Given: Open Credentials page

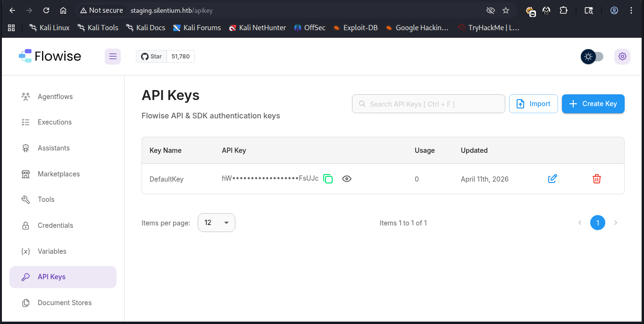Looking at the screenshot, I should pyautogui.click(x=63, y=225).
